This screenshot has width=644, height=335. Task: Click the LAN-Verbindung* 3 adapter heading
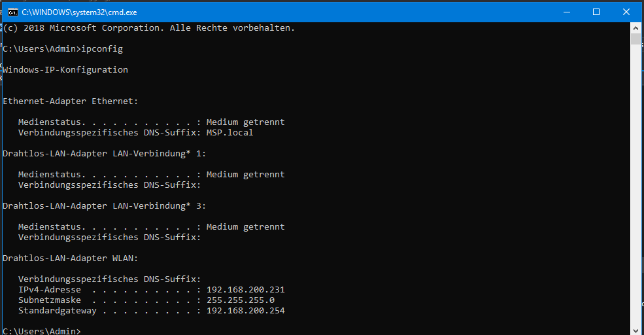coord(105,206)
